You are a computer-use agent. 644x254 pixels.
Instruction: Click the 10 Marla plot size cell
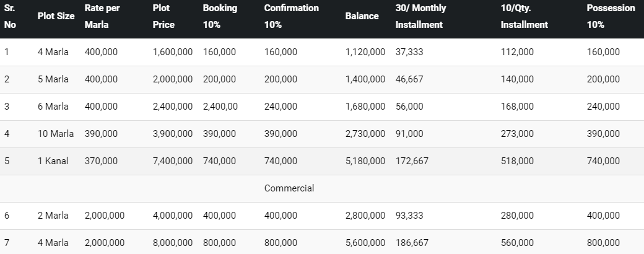[x=55, y=134]
